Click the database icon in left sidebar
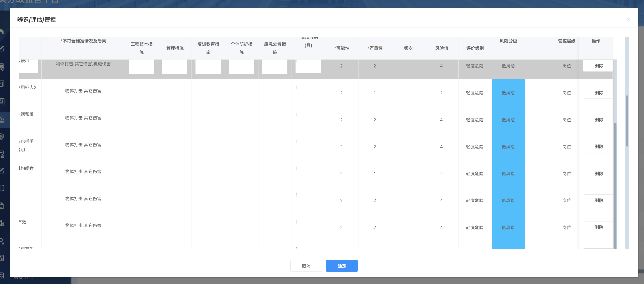The image size is (644, 284). click(2, 67)
